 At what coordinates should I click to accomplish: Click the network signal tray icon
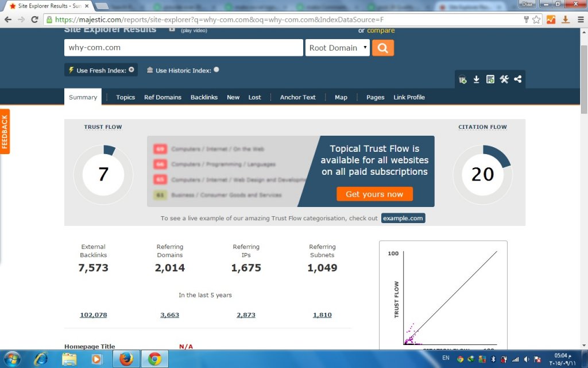click(x=516, y=359)
